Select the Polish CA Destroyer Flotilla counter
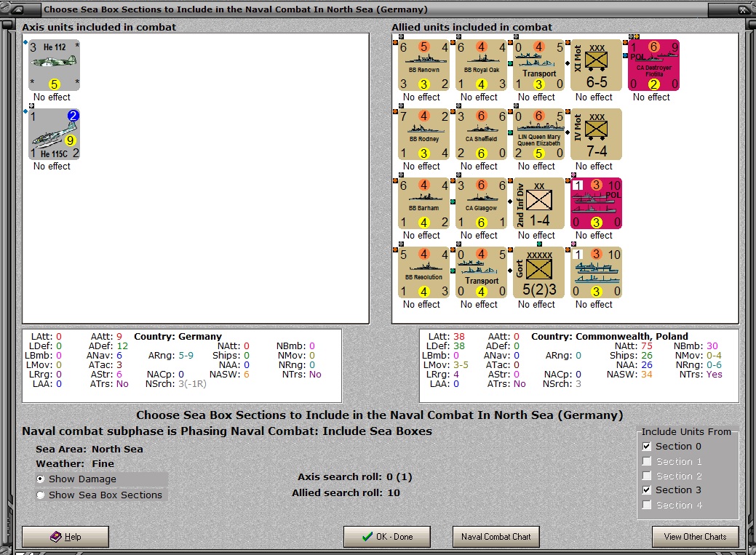This screenshot has width=756, height=555. click(x=654, y=65)
